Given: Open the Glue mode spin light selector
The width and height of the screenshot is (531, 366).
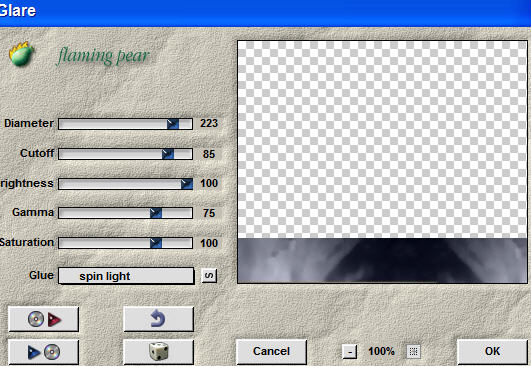Looking at the screenshot, I should click(x=126, y=276).
